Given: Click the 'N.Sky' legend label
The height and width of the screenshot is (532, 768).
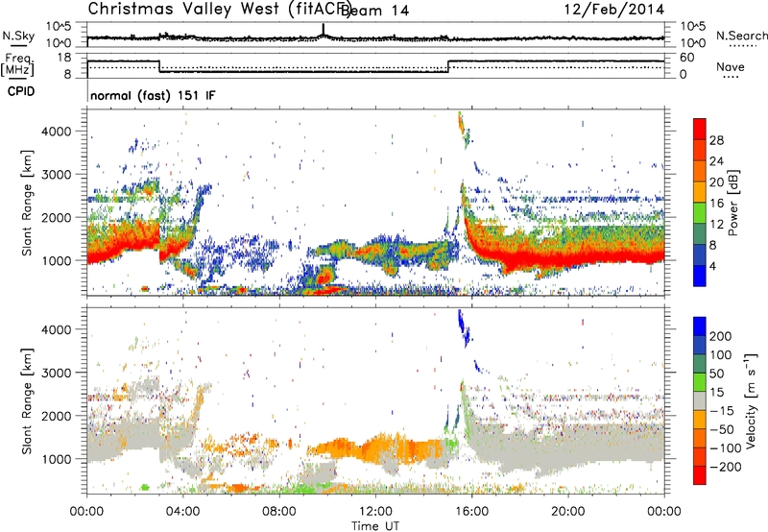Looking at the screenshot, I should 18,36.
